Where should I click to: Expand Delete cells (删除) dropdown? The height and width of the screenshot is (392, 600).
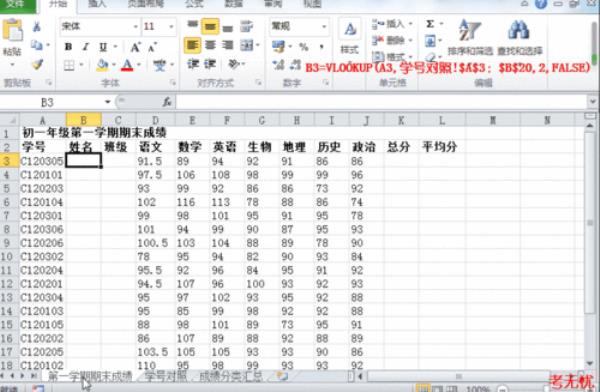411,40
